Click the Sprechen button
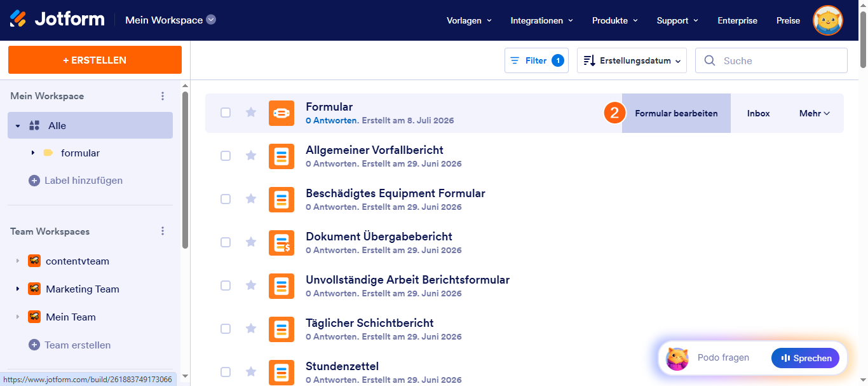 [805, 358]
